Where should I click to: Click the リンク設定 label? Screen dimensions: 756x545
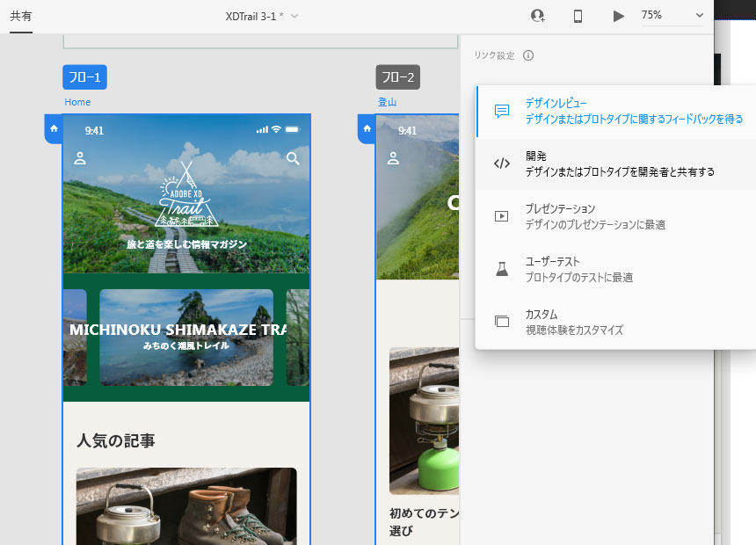point(494,55)
